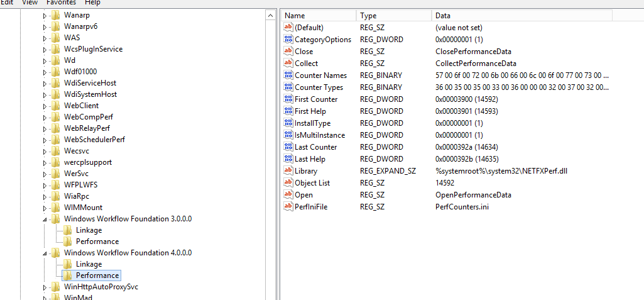Click the First Help DWORD icon
This screenshot has width=644, height=300.
pyautogui.click(x=288, y=111)
